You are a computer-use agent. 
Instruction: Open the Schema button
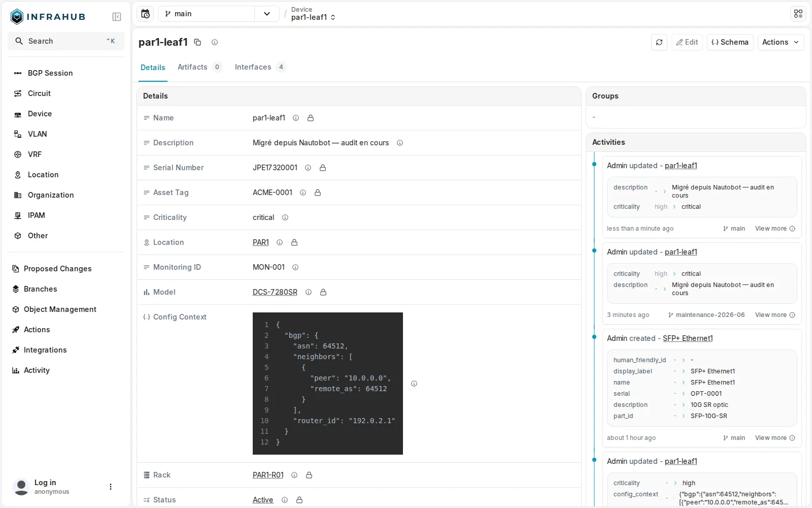[x=730, y=42]
